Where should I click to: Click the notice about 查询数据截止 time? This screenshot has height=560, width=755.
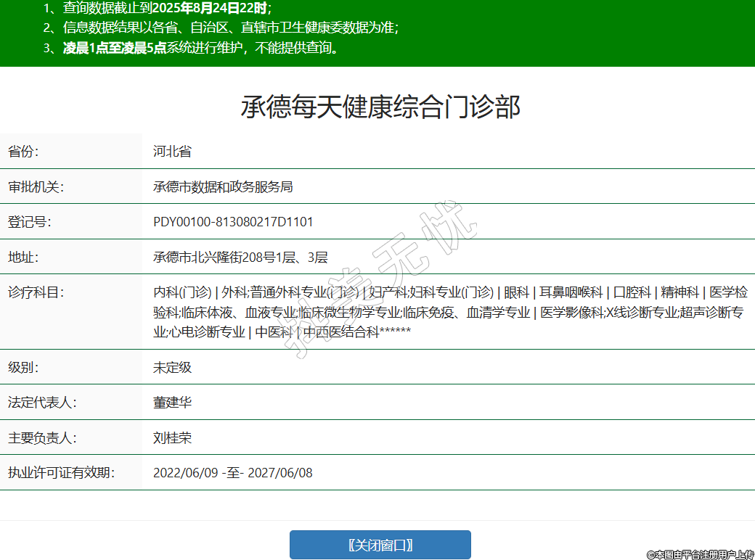tap(157, 9)
